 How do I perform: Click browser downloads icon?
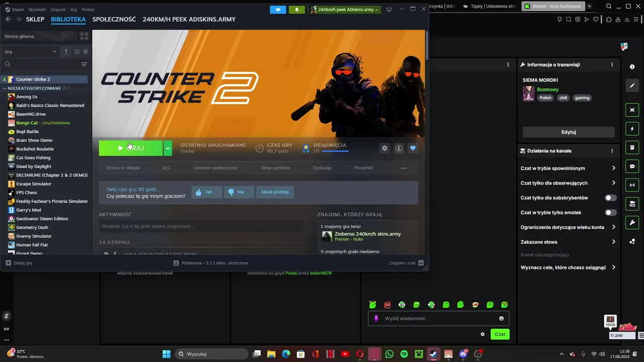point(627,20)
